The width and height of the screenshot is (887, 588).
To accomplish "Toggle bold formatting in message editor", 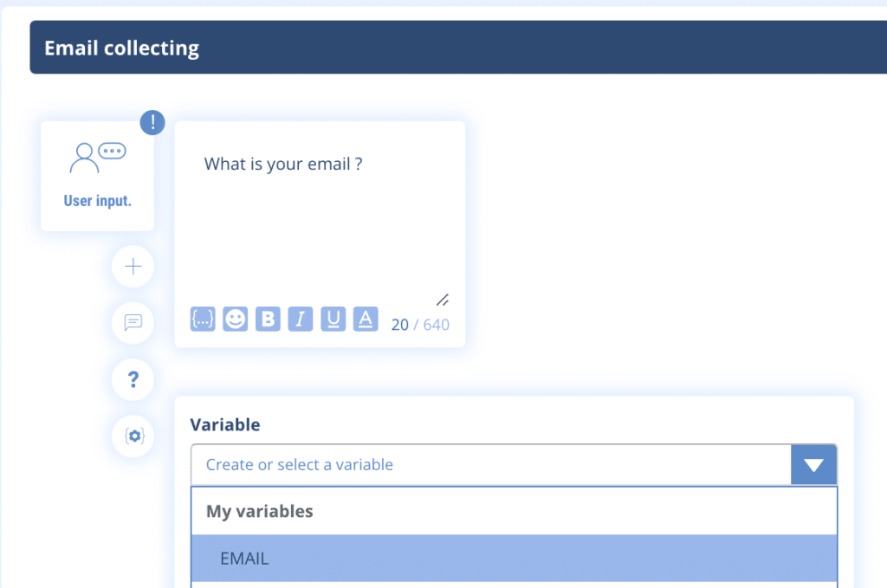I will (x=268, y=319).
